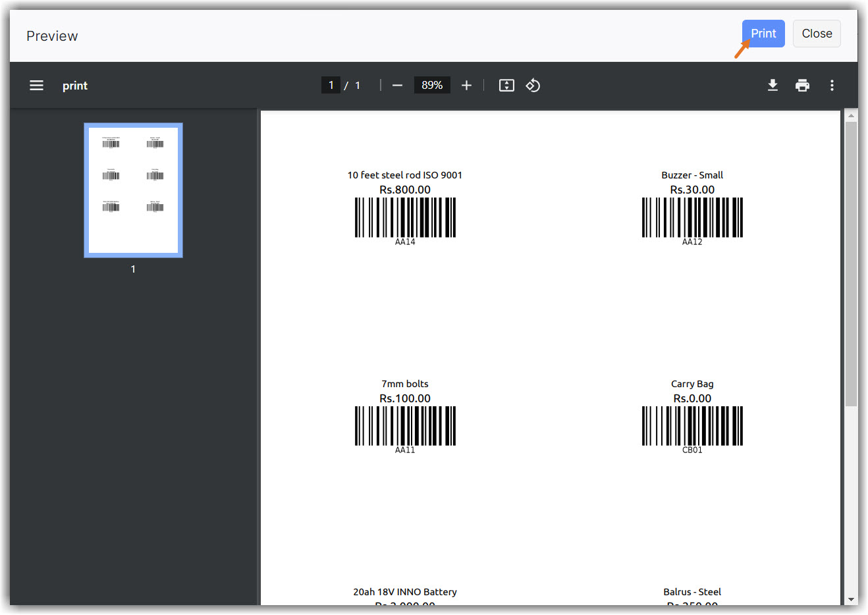868x615 pixels.
Task: Click the '7mm bolts' label
Action: pyautogui.click(x=405, y=384)
